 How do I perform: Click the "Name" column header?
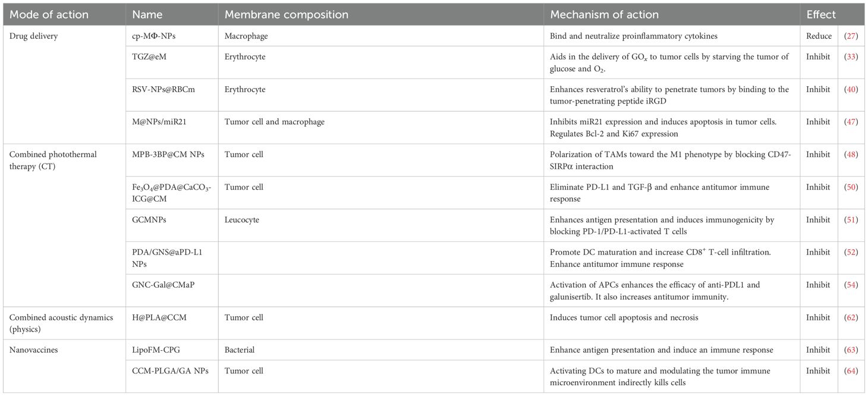147,14
